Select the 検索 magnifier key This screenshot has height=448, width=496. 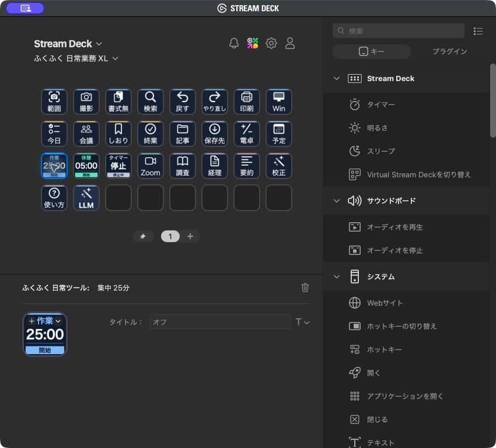(x=151, y=101)
